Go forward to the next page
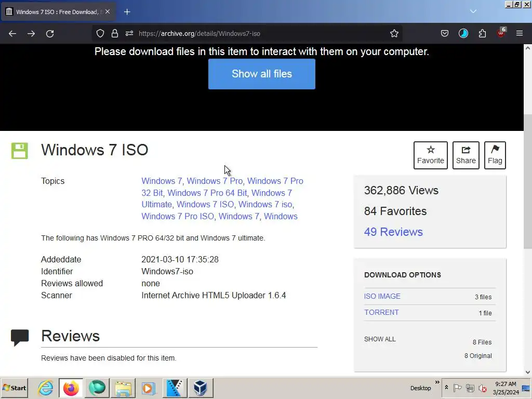 coord(31,34)
